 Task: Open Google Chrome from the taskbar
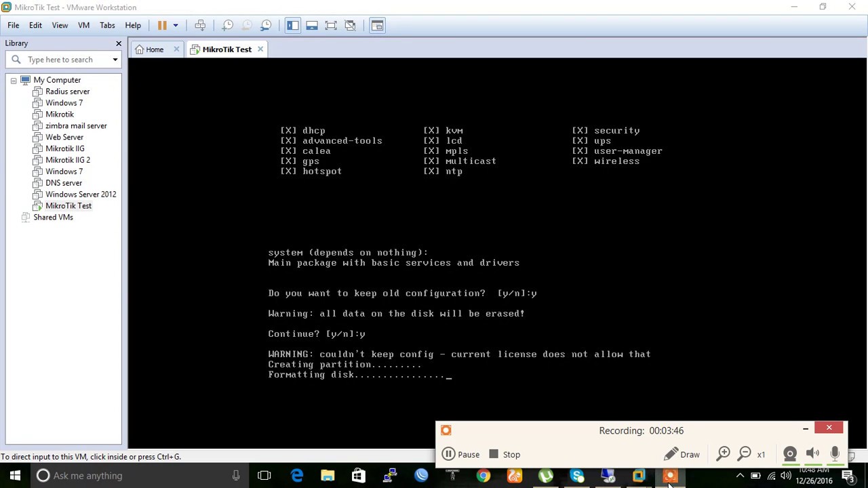pyautogui.click(x=484, y=476)
